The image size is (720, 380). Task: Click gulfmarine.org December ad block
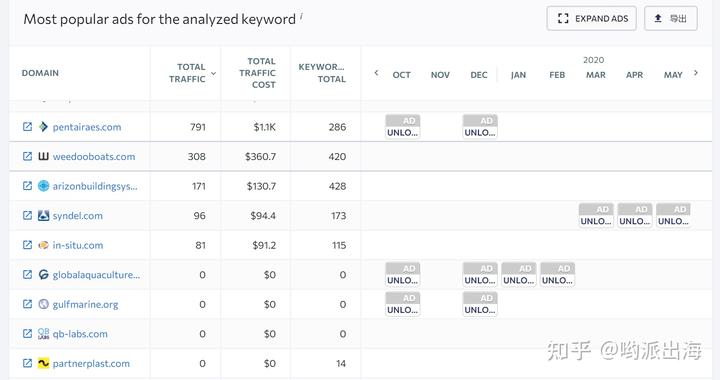(480, 304)
